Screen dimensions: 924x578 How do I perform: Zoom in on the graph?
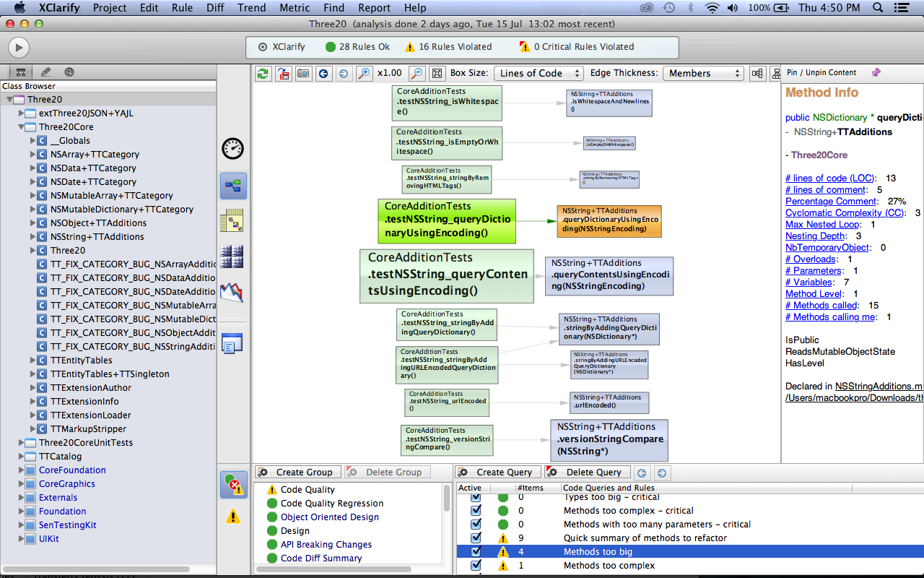click(365, 74)
